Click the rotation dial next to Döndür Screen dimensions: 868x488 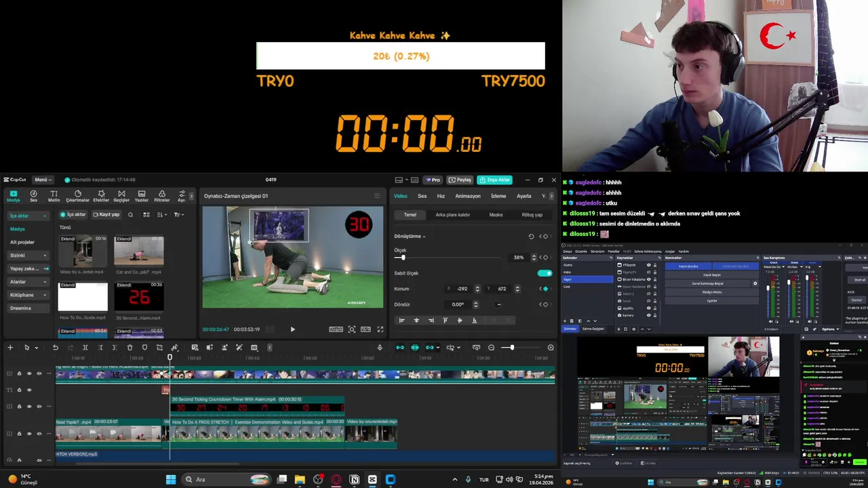click(498, 304)
